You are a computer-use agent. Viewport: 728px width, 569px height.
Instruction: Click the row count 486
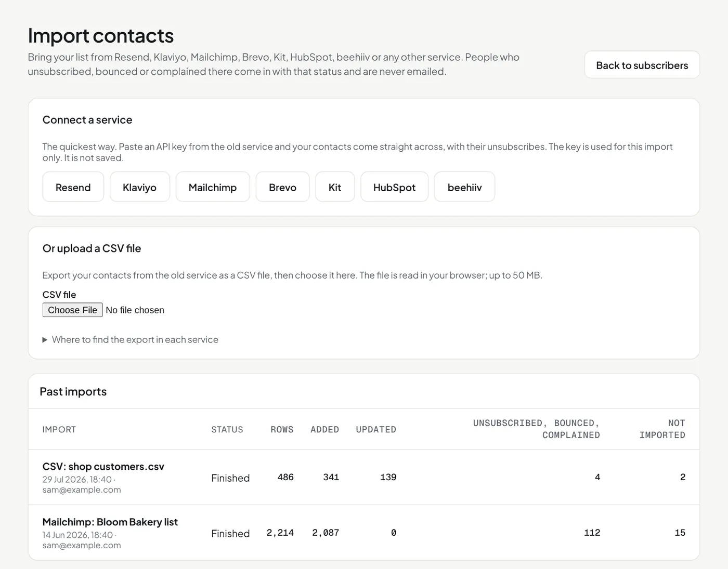click(x=285, y=477)
